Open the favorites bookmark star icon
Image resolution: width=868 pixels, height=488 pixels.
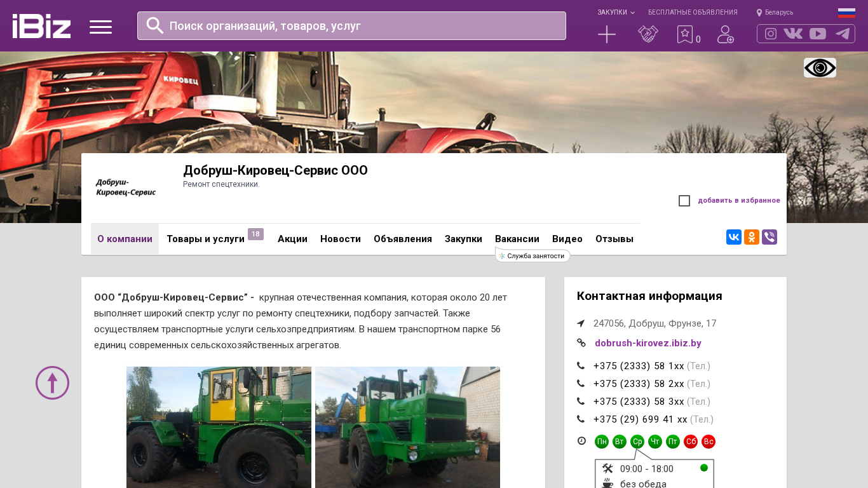click(684, 34)
